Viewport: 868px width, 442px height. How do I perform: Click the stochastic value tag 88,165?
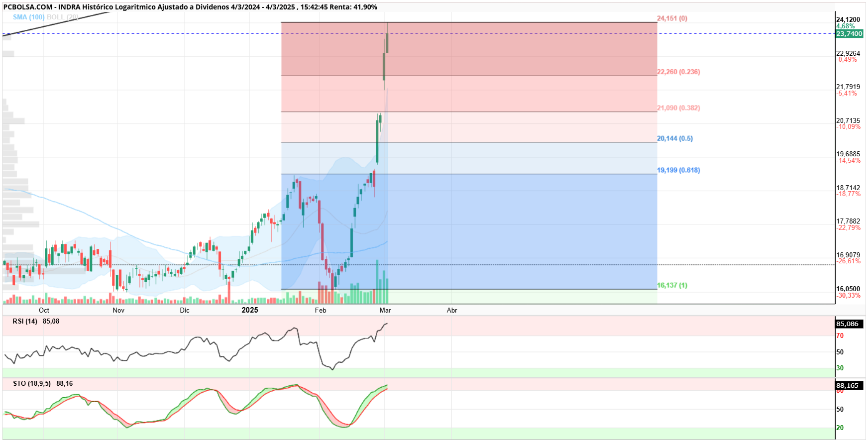(x=849, y=385)
